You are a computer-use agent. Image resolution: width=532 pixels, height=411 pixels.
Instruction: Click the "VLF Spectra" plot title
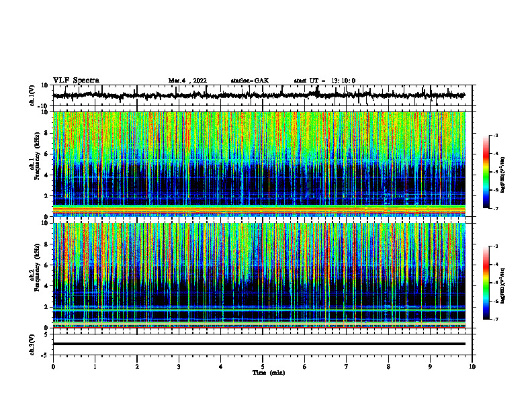[76, 81]
